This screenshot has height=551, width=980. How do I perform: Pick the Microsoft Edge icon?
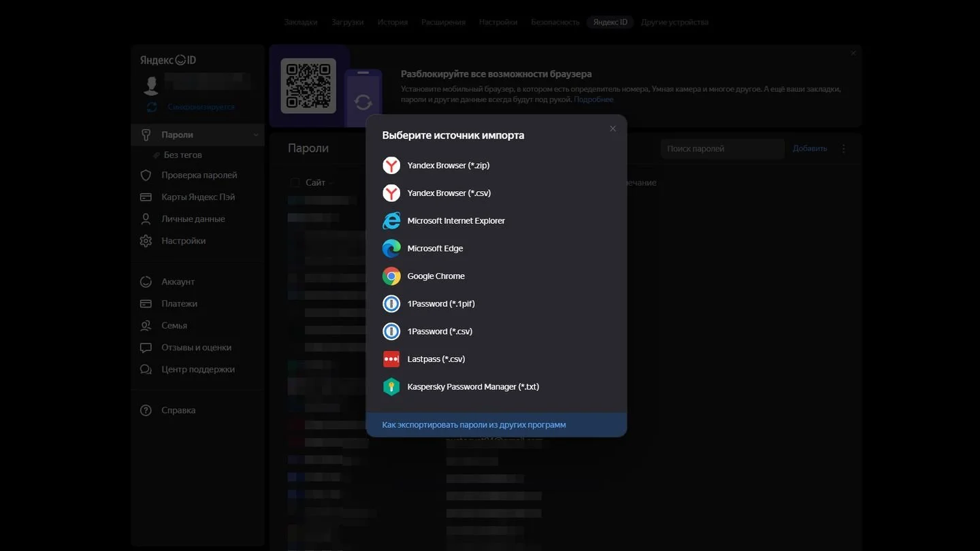pyautogui.click(x=391, y=248)
